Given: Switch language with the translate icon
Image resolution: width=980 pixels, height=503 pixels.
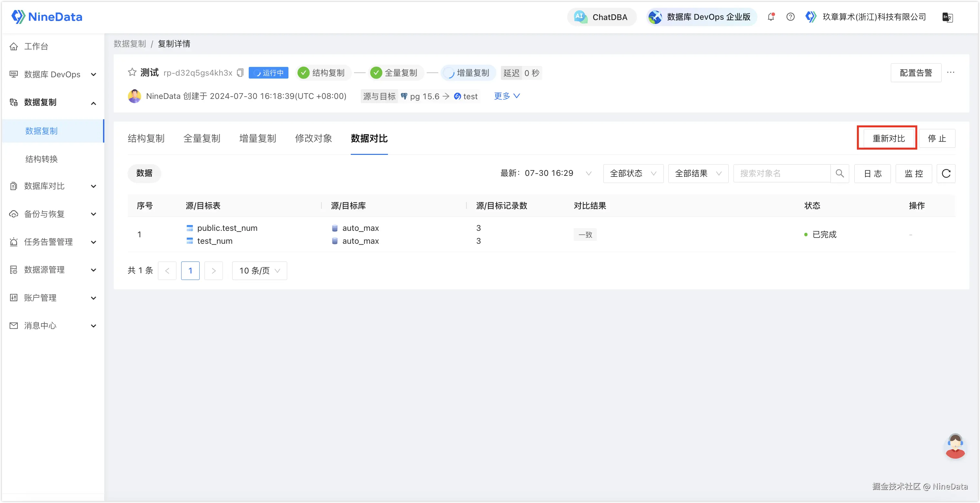Looking at the screenshot, I should [947, 17].
